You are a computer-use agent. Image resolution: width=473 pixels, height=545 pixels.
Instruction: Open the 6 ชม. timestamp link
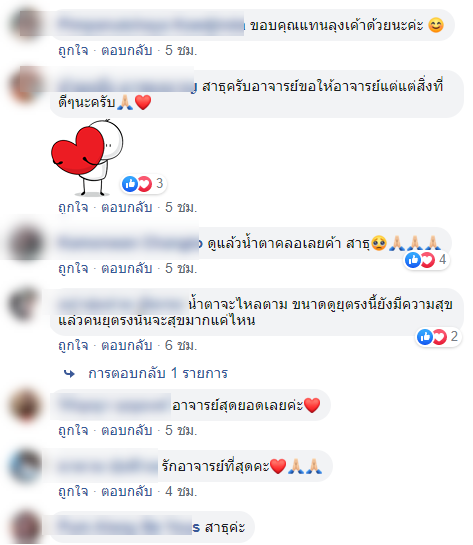coord(181,345)
